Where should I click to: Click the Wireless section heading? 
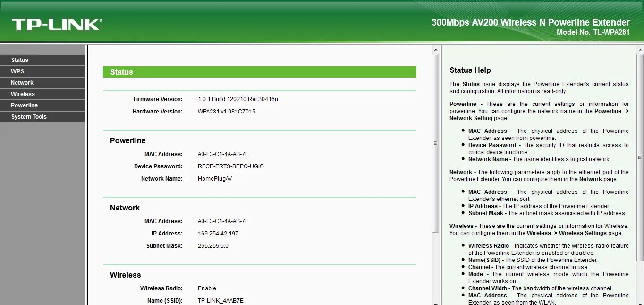pos(125,275)
